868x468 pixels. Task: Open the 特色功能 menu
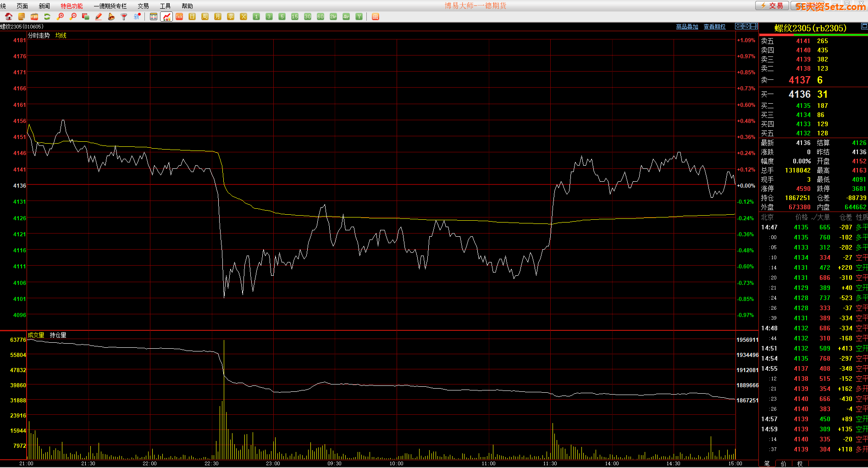(72, 6)
